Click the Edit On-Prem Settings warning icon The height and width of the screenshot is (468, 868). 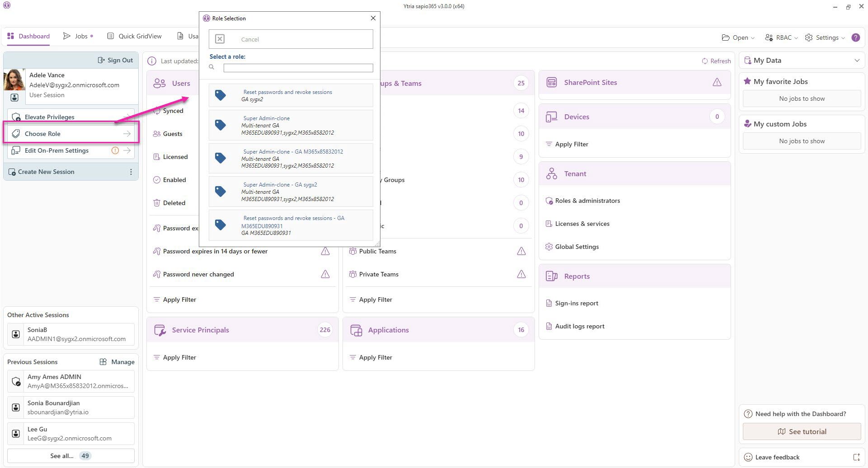point(115,151)
